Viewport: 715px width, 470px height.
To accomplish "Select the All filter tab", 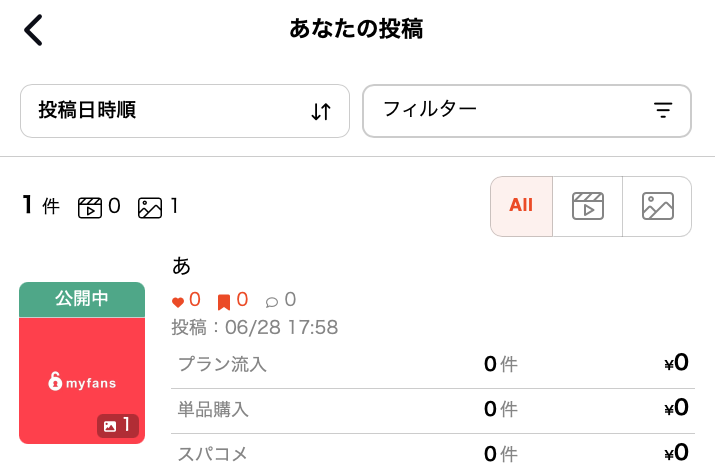I will (521, 206).
